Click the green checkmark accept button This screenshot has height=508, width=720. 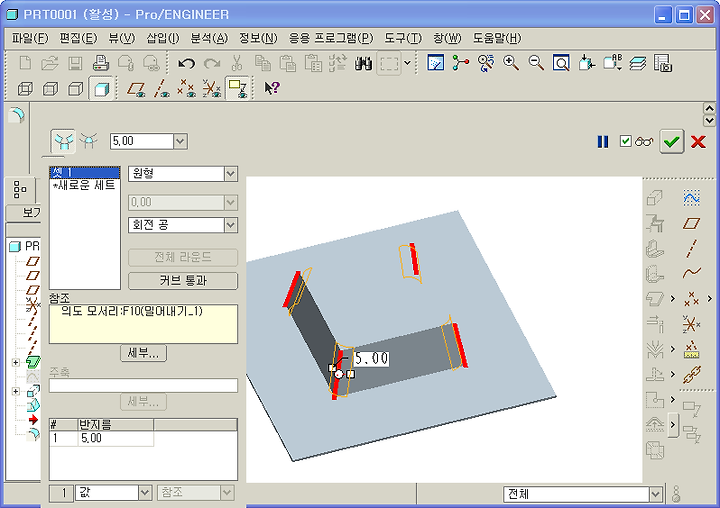click(671, 141)
